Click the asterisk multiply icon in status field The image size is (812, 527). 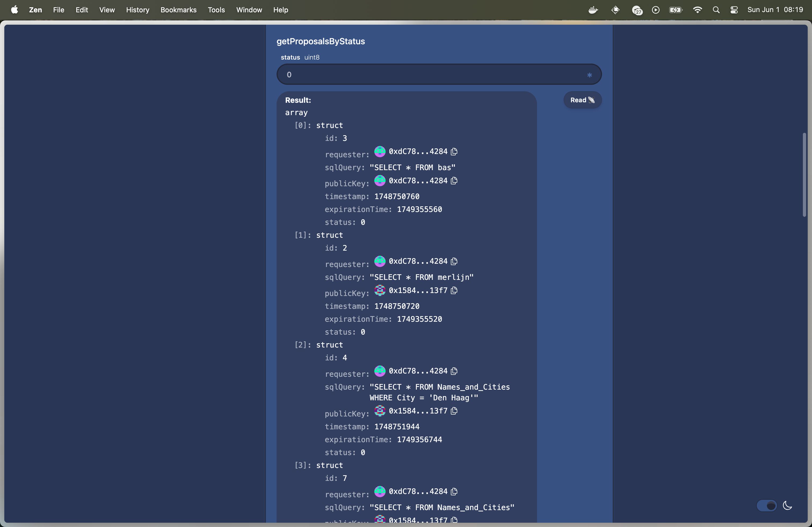click(589, 75)
